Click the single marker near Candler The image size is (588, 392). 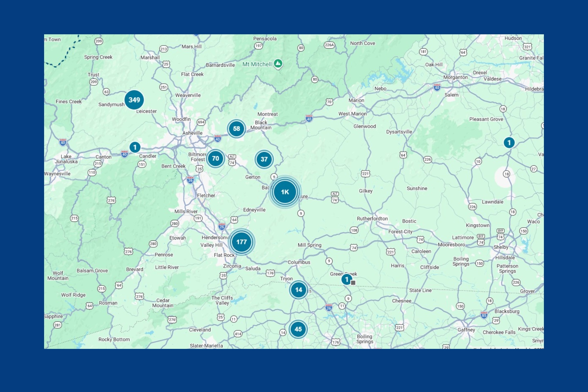click(135, 147)
